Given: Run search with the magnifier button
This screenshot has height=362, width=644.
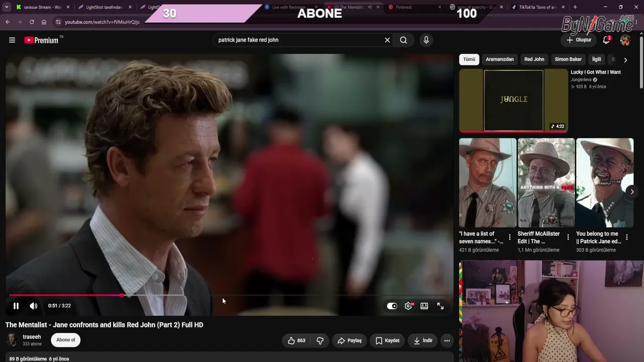Looking at the screenshot, I should click(404, 40).
